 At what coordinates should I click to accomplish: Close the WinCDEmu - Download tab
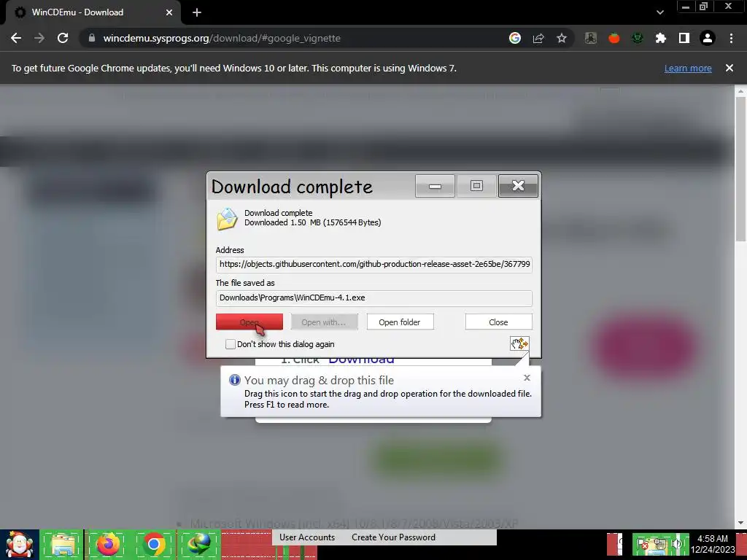[x=169, y=12]
